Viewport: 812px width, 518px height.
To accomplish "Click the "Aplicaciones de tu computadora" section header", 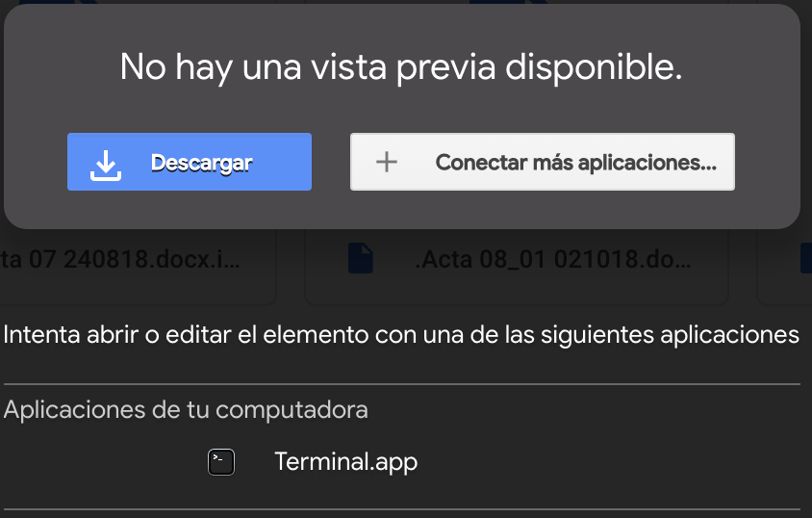I will [x=186, y=409].
